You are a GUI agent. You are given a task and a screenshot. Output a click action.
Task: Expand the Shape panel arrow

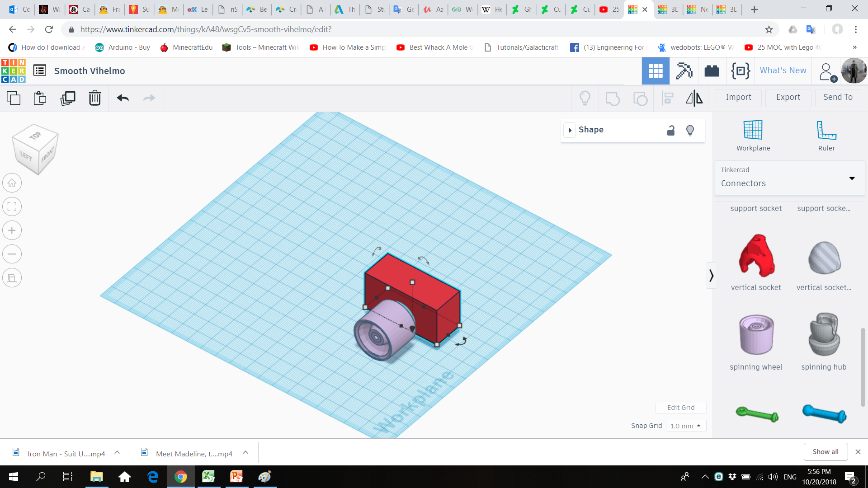coord(570,130)
